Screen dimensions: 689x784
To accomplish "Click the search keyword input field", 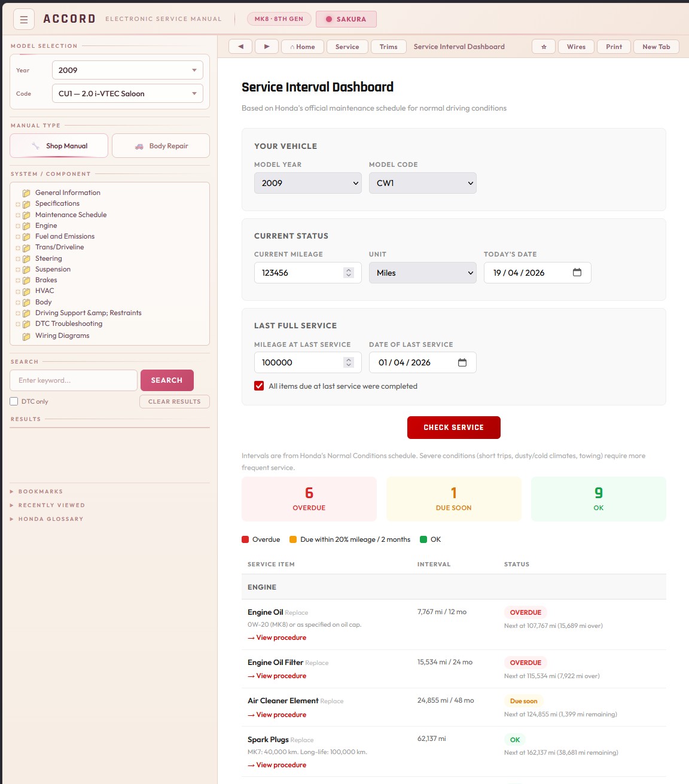I will tap(74, 380).
